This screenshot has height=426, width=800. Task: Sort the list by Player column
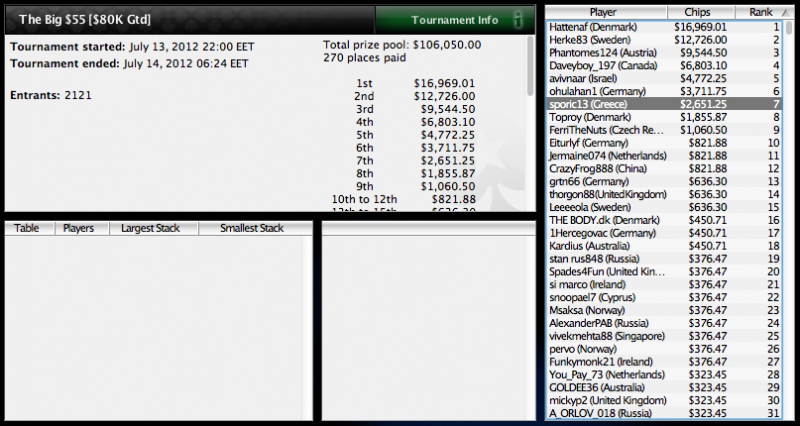[606, 12]
